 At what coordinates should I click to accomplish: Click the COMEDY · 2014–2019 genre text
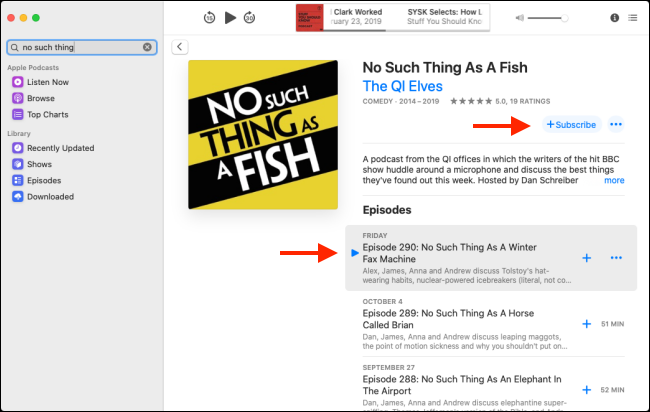coord(400,101)
